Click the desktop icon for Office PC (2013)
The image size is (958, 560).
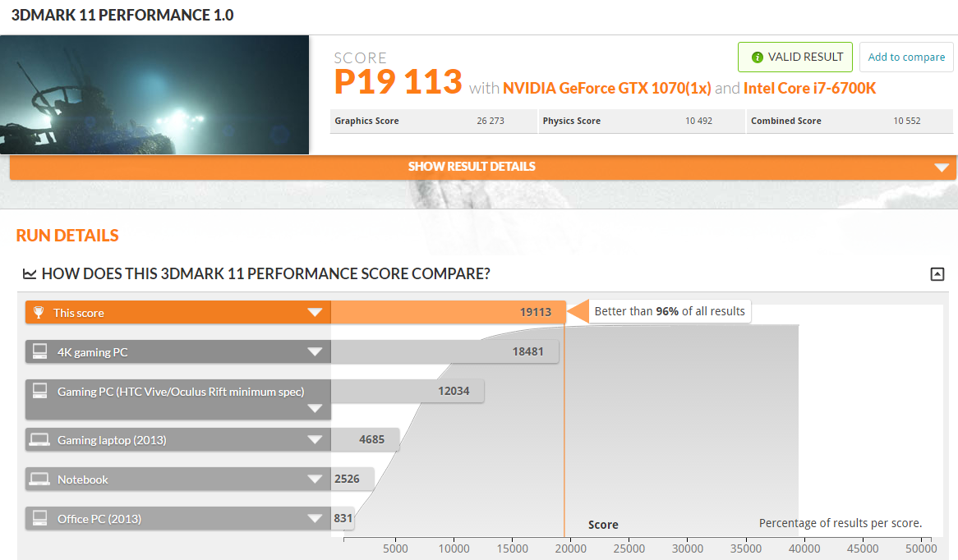pos(39,518)
